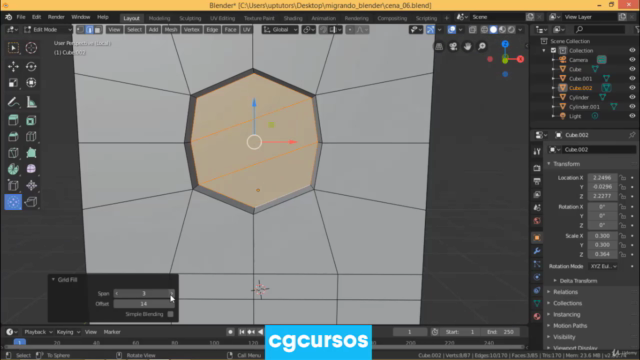Switch to the Modeling workspace tab
The width and height of the screenshot is (640, 360).
159,18
